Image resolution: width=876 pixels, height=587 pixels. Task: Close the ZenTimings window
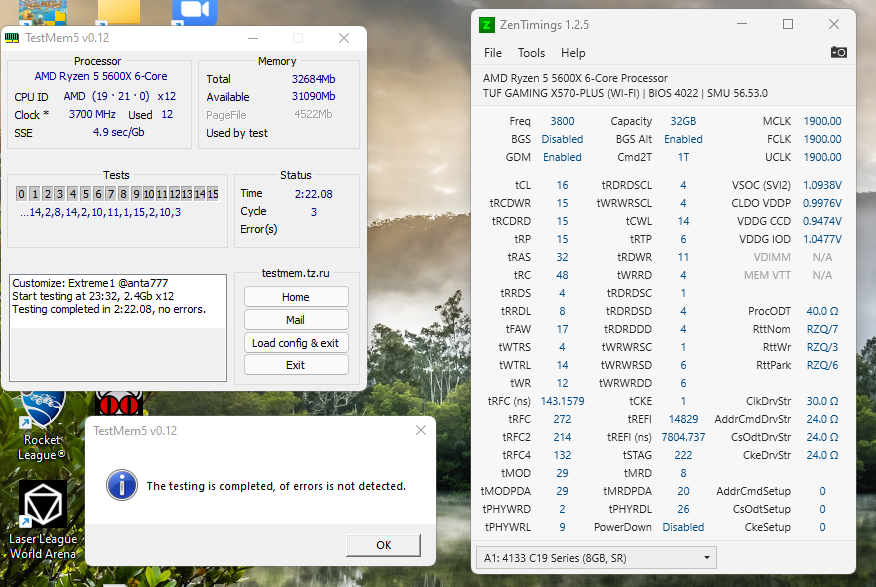pos(834,24)
